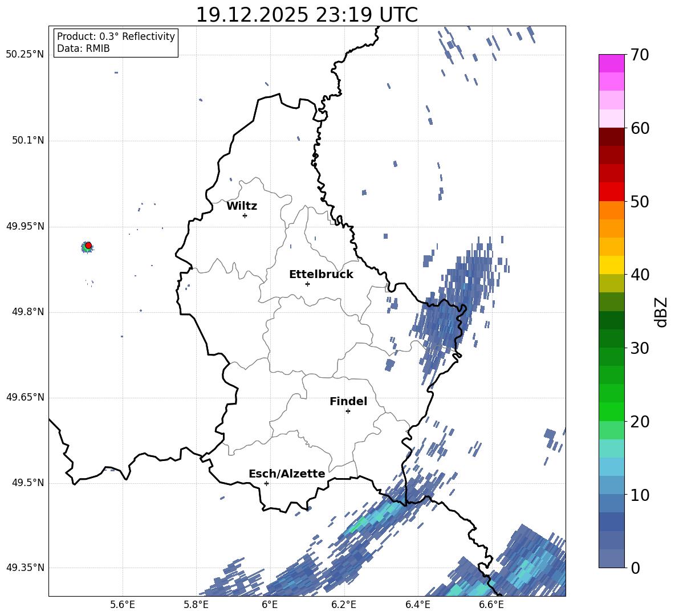Image resolution: width=675 pixels, height=616 pixels.
Task: Click the latitude label 49.35°N
Action: [25, 568]
